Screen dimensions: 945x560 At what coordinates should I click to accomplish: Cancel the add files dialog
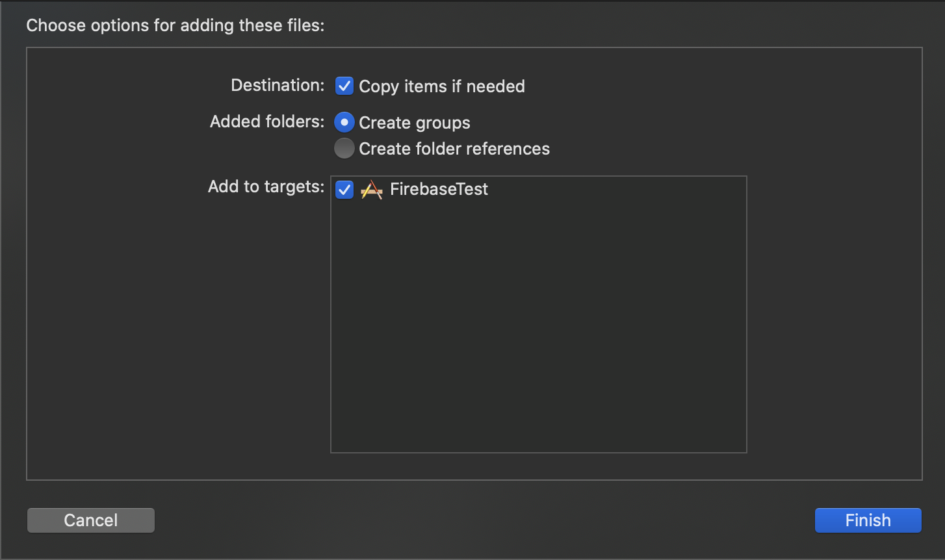pyautogui.click(x=91, y=520)
